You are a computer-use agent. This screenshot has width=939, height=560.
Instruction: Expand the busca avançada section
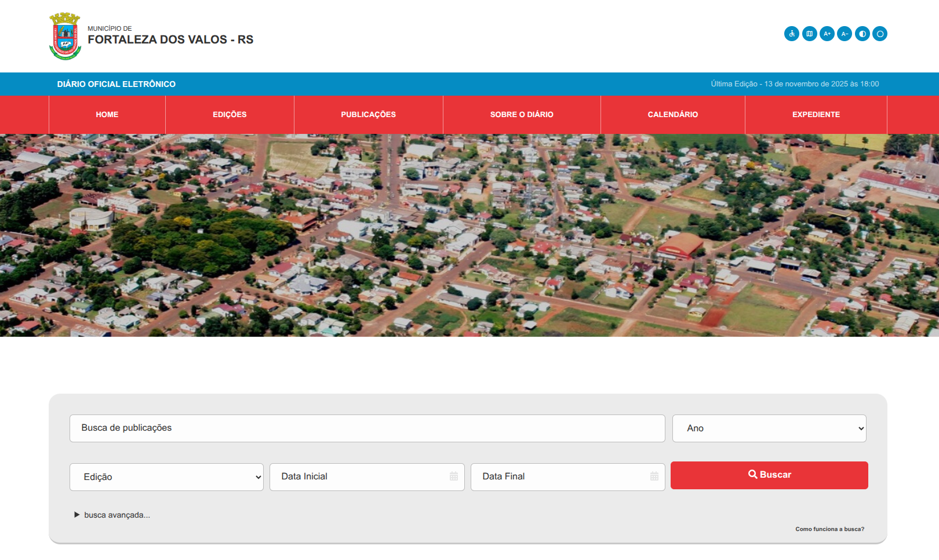[x=112, y=515]
